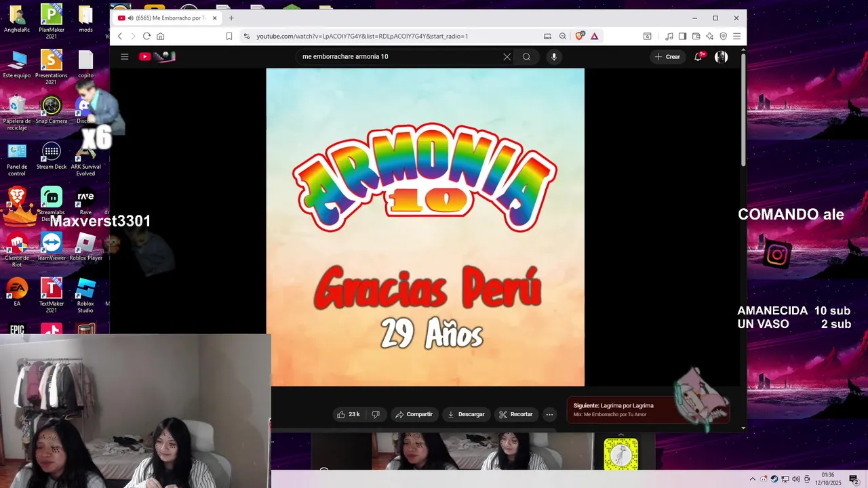Click the install app icon in address bar
This screenshot has width=868, height=488.
tap(547, 36)
